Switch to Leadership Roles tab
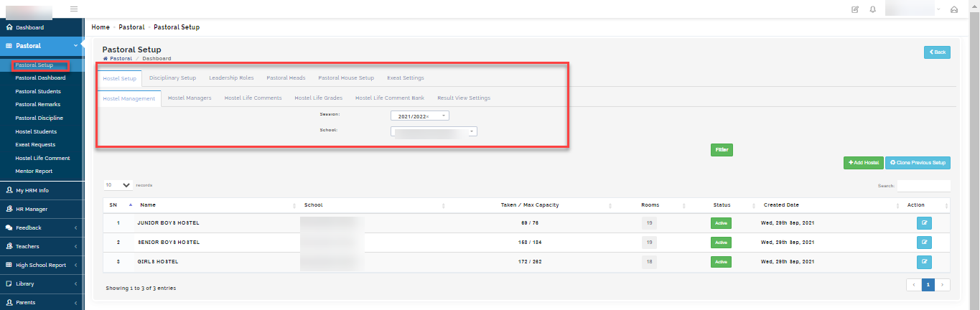 [x=231, y=77]
